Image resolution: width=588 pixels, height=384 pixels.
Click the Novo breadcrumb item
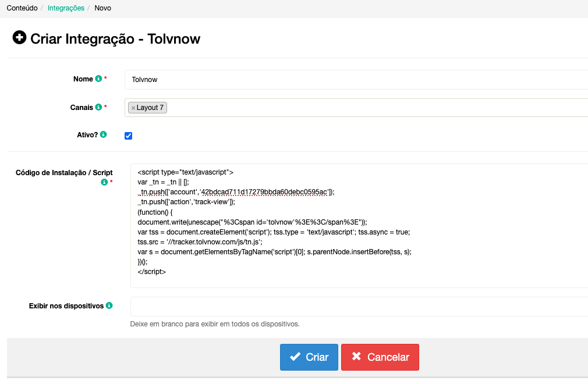click(x=102, y=8)
